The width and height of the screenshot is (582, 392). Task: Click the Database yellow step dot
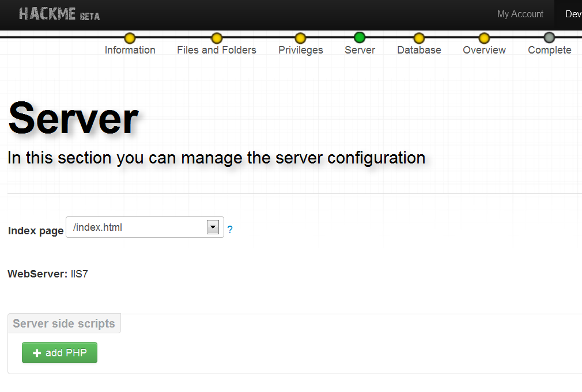(419, 38)
